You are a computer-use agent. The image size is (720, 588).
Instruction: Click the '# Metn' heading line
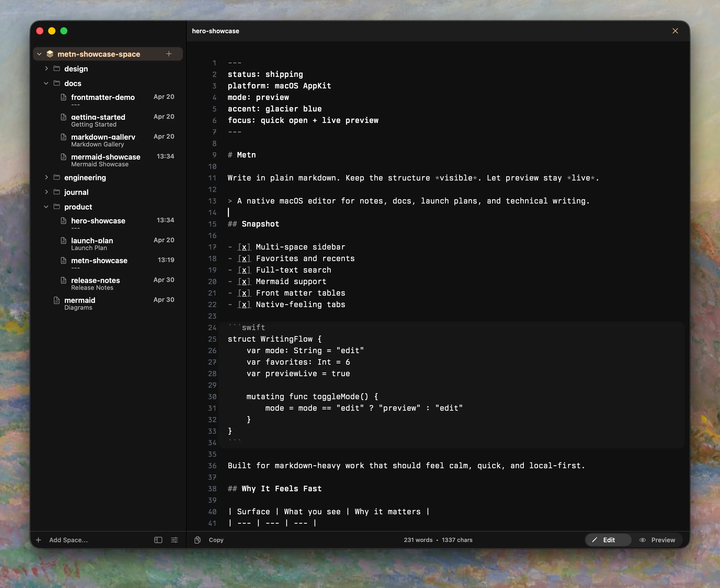[242, 155]
